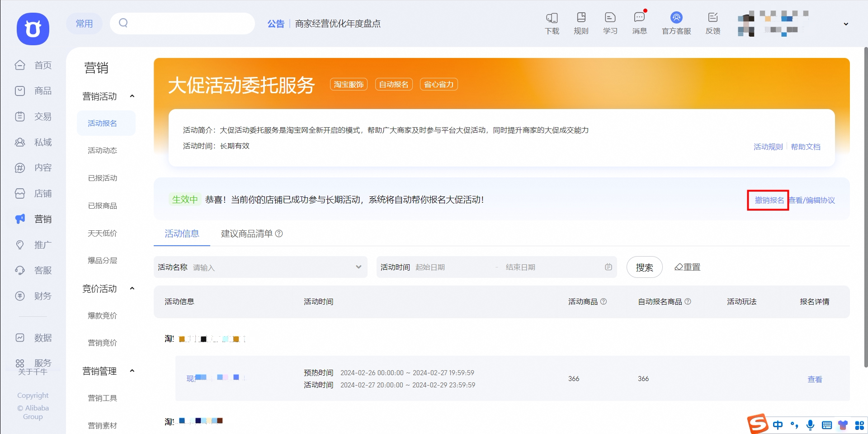Open 查看/编辑协议 link
868x434 pixels.
point(812,200)
